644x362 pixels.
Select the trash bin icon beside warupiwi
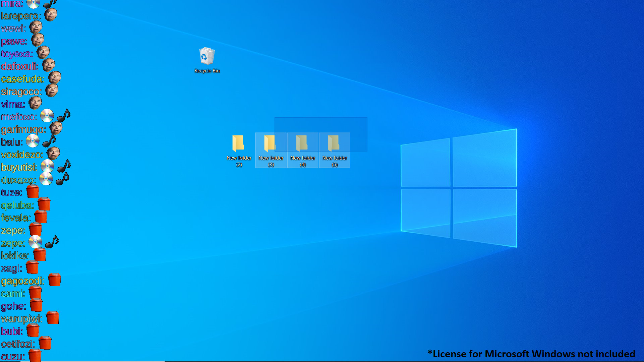click(53, 317)
